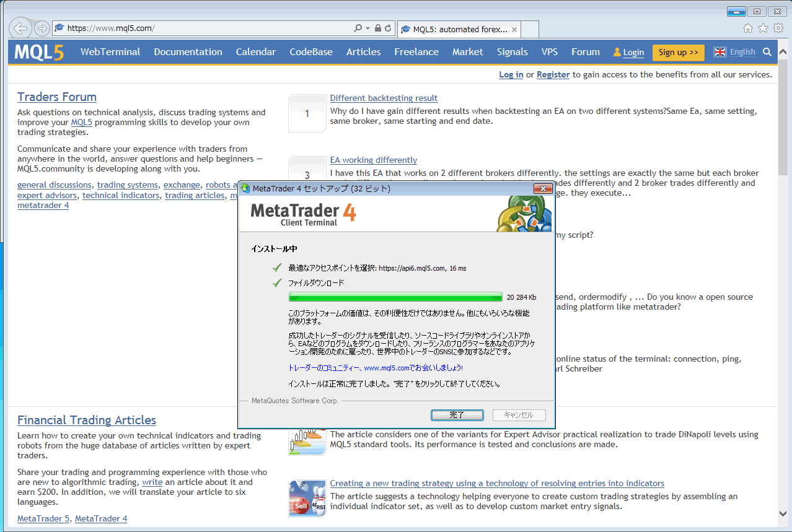Image resolution: width=792 pixels, height=532 pixels.
Task: Go back with the browser Back arrow
Action: tap(20, 28)
